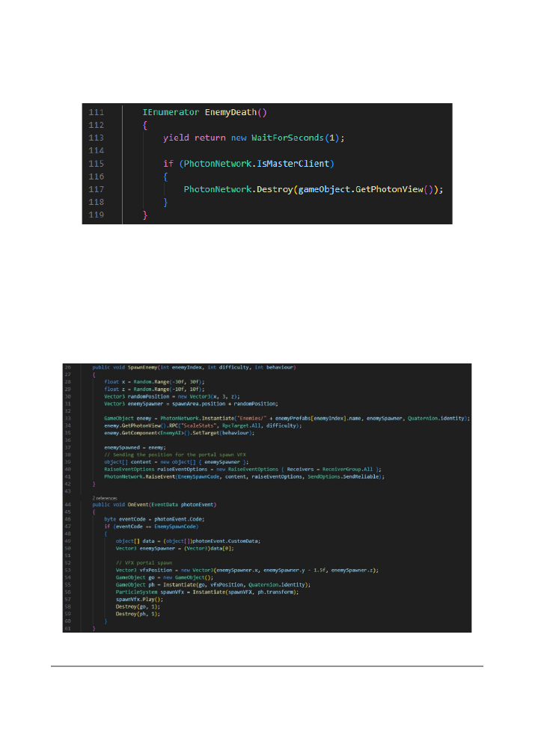Click 'PhotonNetwork.Instantiate' on line 33
535x756 pixels.
pos(197,419)
